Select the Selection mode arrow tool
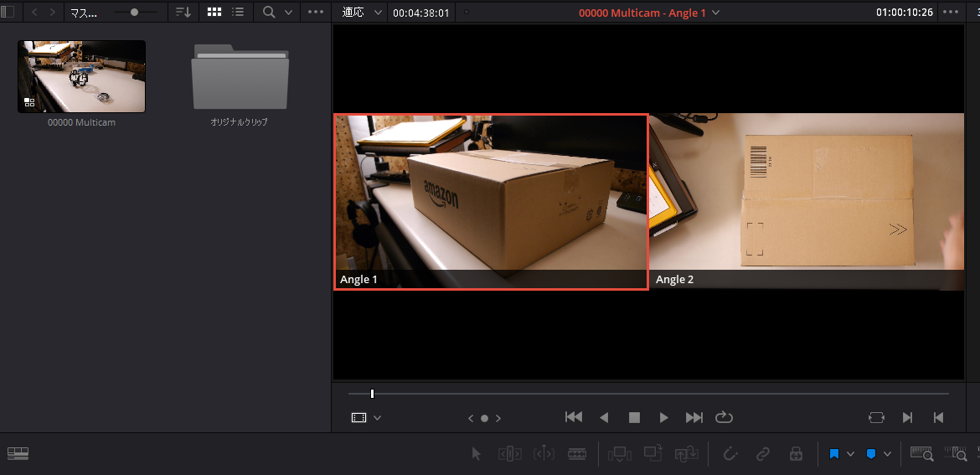This screenshot has width=980, height=475. click(x=477, y=454)
